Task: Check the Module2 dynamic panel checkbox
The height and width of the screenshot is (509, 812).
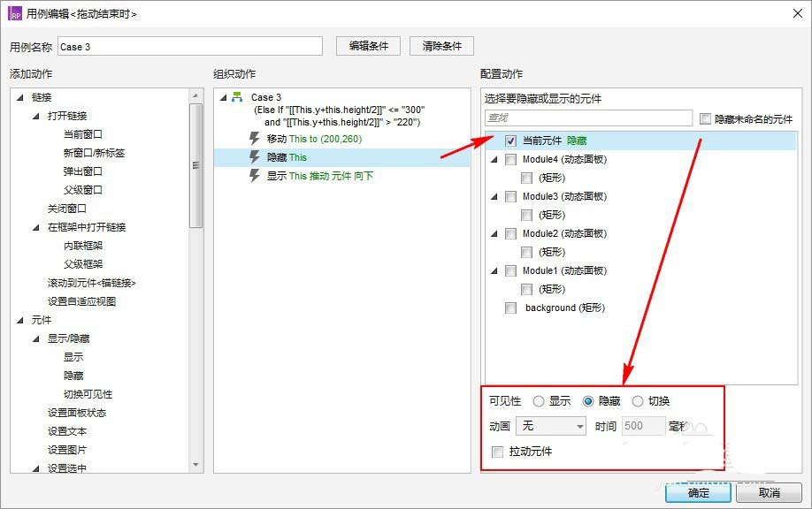Action: (510, 234)
